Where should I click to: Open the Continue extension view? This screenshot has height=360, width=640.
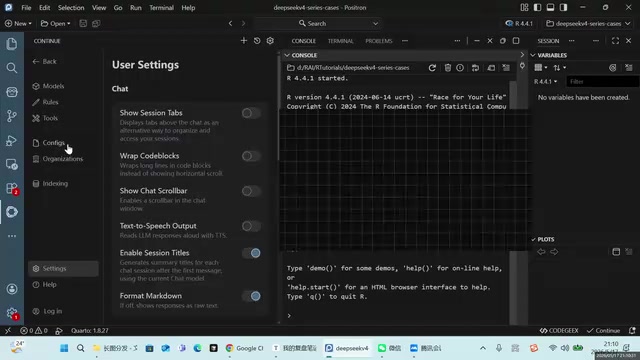pyautogui.click(x=12, y=212)
